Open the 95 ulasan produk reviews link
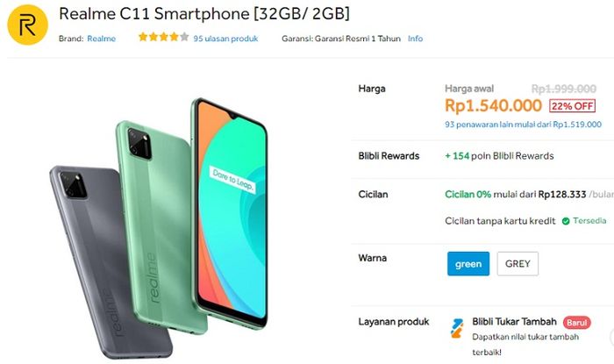This screenshot has height=364, width=614. tap(225, 39)
